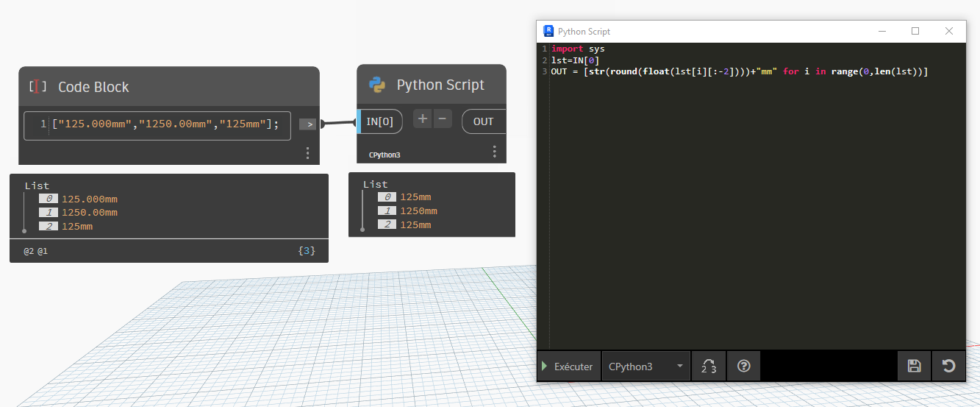Select list item 1250.00mm in Code Block preview
This screenshot has height=407, width=980.
(x=89, y=213)
